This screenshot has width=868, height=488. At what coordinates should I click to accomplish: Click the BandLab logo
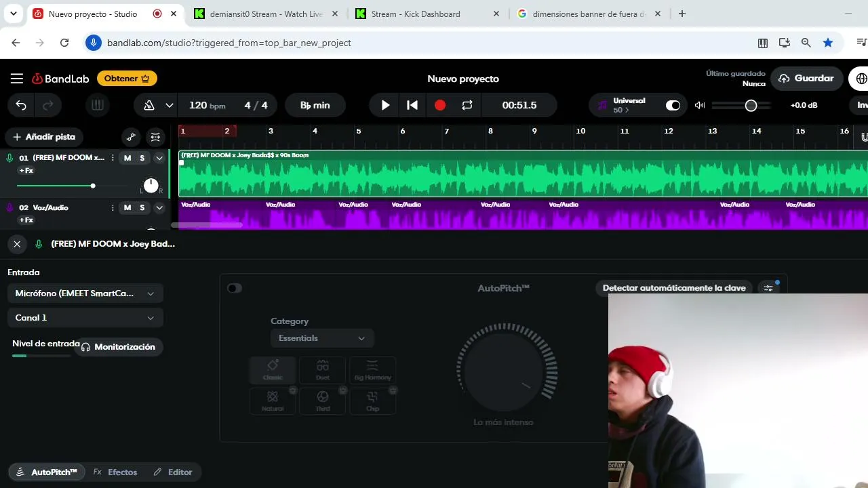click(x=60, y=79)
